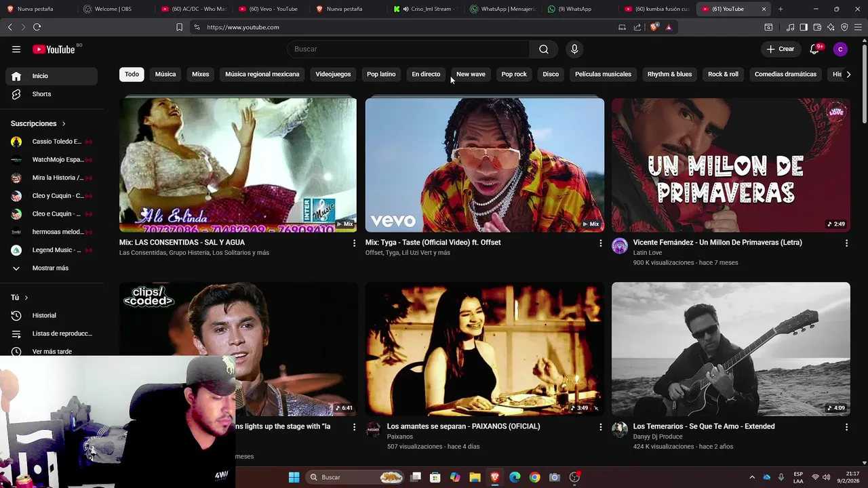This screenshot has height=488, width=868.
Task: Open the Brave VPN shield icon
Action: (844, 27)
